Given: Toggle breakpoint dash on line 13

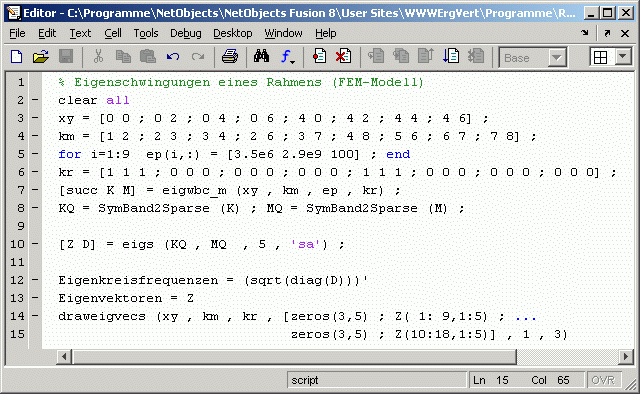Looking at the screenshot, I should click(35, 298).
